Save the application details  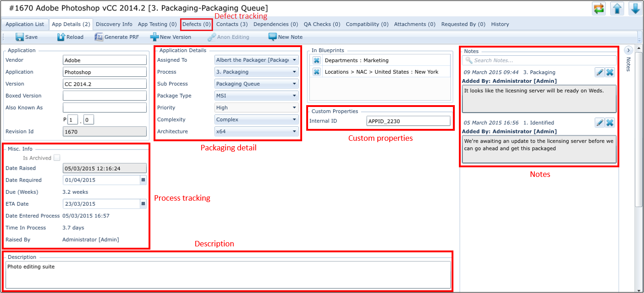tap(27, 37)
